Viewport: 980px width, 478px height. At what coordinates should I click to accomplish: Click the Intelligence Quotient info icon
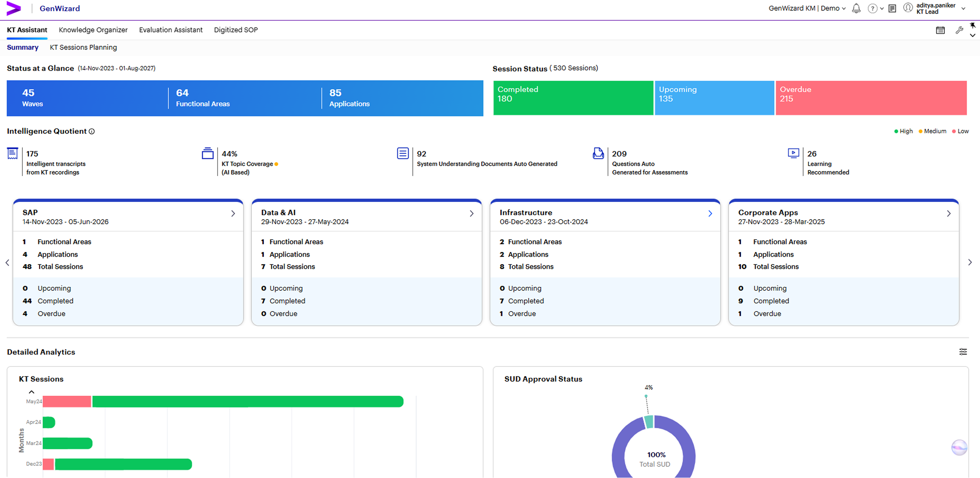click(x=92, y=131)
